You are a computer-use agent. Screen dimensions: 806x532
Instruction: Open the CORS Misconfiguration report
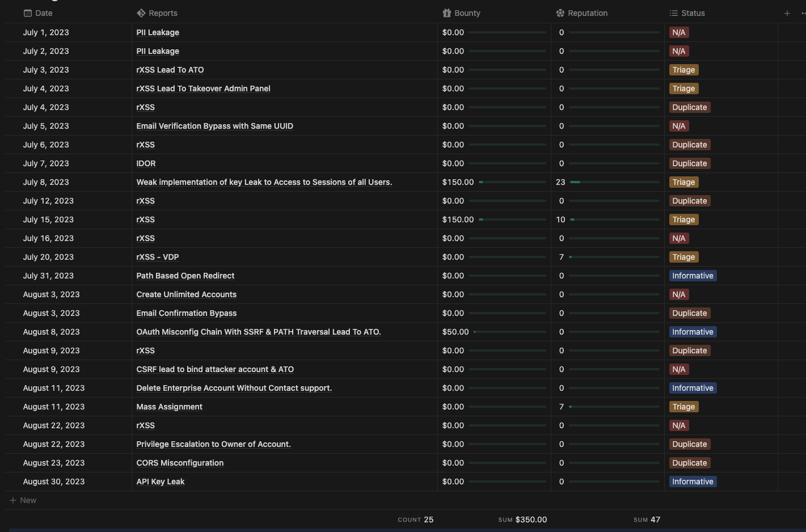coord(180,463)
